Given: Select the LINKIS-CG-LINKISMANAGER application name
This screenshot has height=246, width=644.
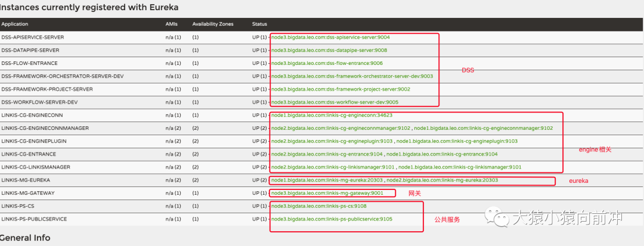Looking at the screenshot, I should (36, 167).
